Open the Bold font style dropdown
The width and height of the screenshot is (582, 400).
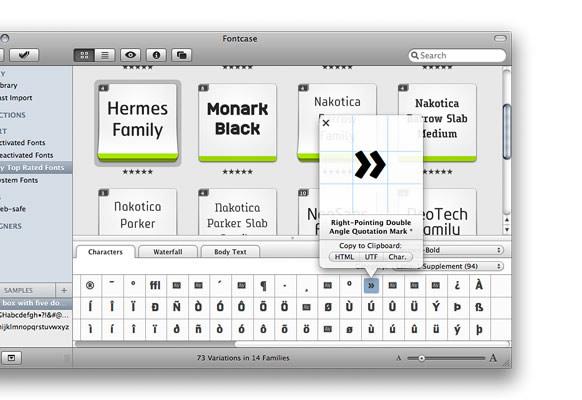click(462, 250)
